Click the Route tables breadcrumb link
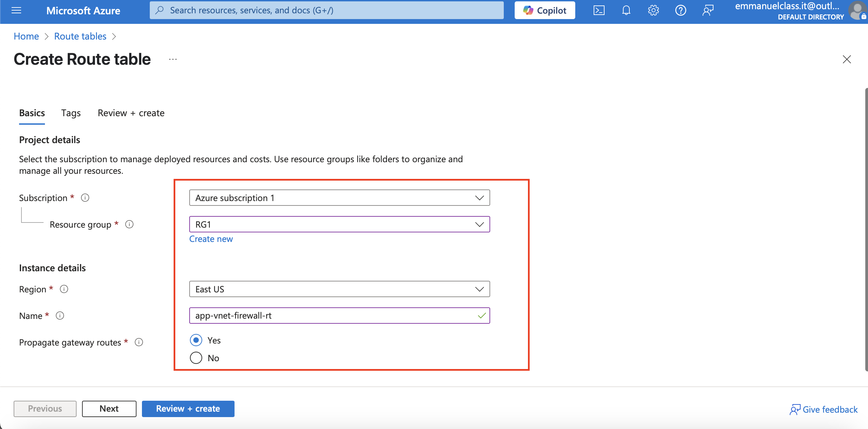 click(x=80, y=36)
